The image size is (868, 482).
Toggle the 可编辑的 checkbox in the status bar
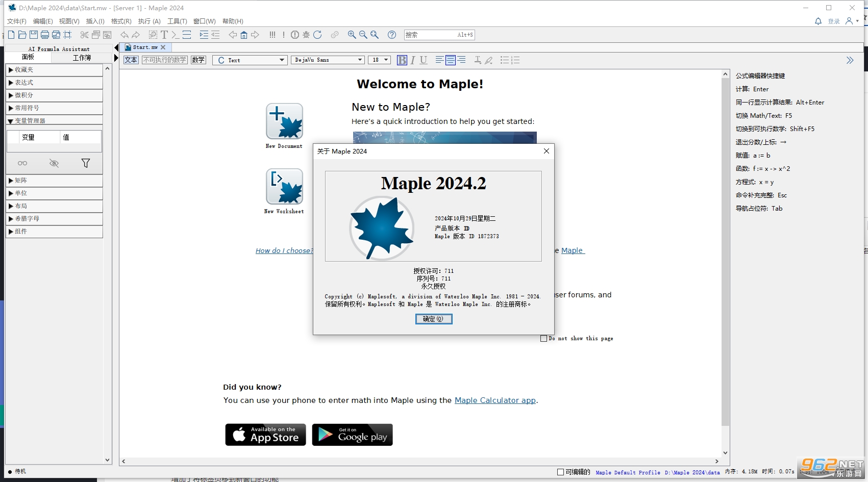click(561, 472)
